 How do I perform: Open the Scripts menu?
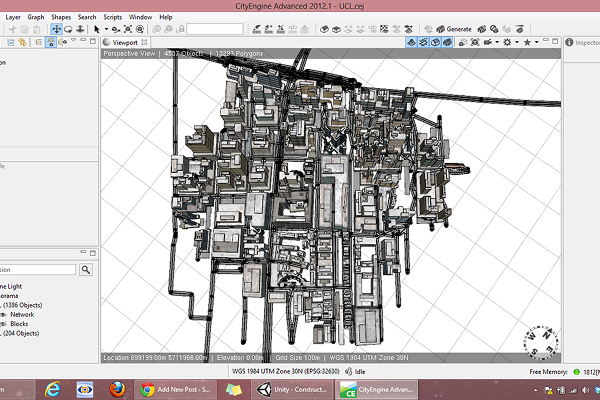click(x=113, y=17)
